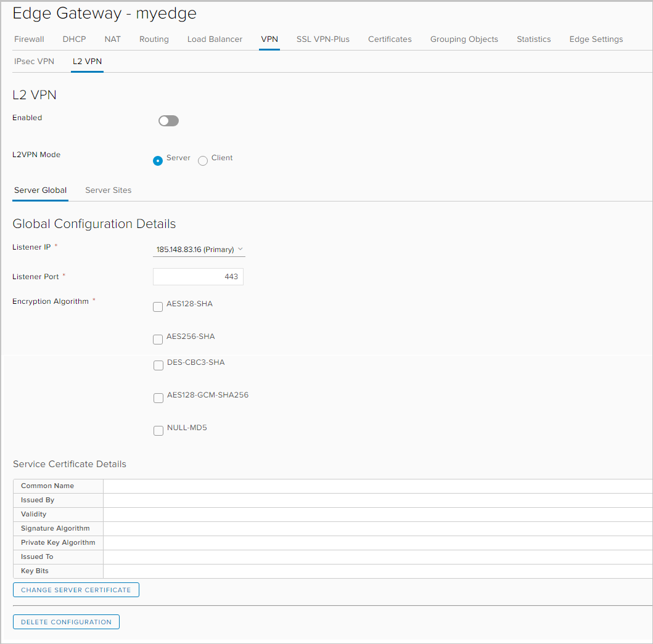Enable the L2 VPN service toggle
653x644 pixels.
pos(168,121)
